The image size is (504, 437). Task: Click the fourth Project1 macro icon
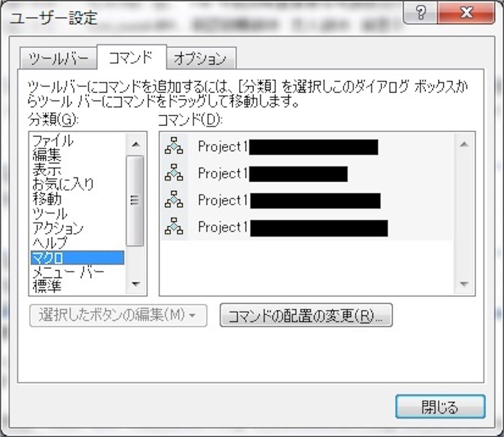pyautogui.click(x=174, y=226)
